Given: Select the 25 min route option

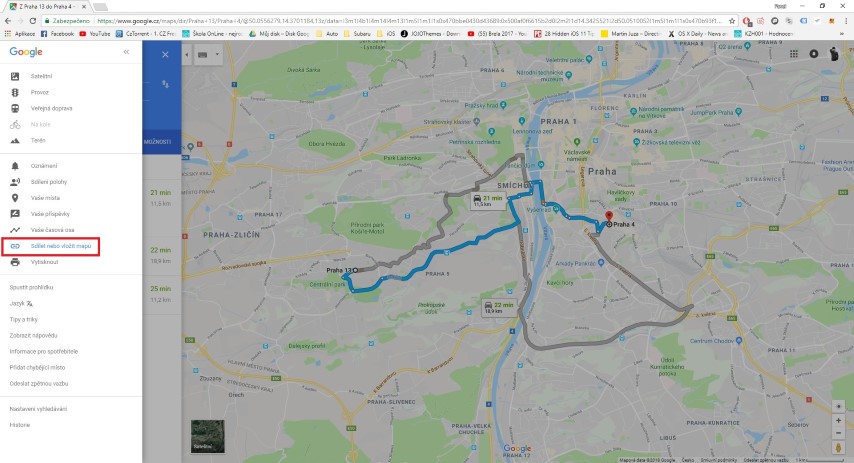Looking at the screenshot, I should (x=161, y=294).
